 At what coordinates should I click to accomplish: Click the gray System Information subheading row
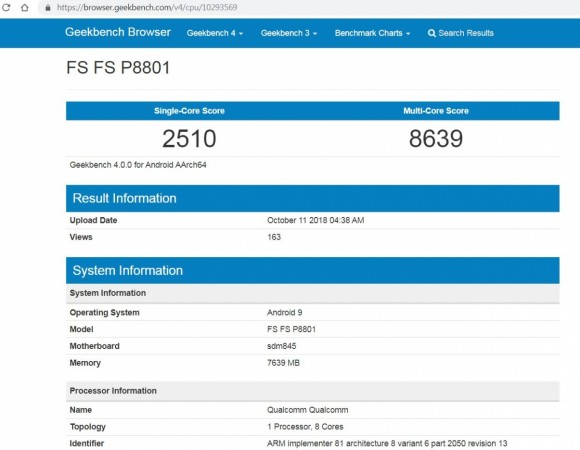(x=313, y=293)
